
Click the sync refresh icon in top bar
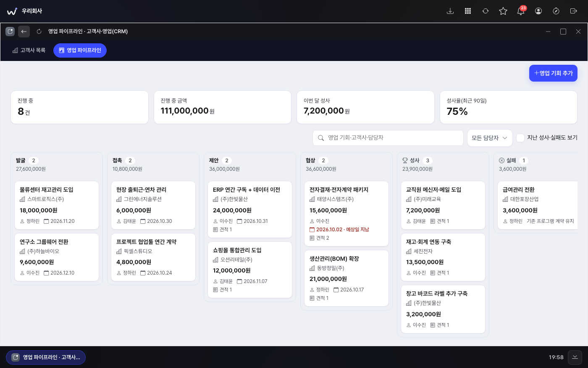[486, 11]
